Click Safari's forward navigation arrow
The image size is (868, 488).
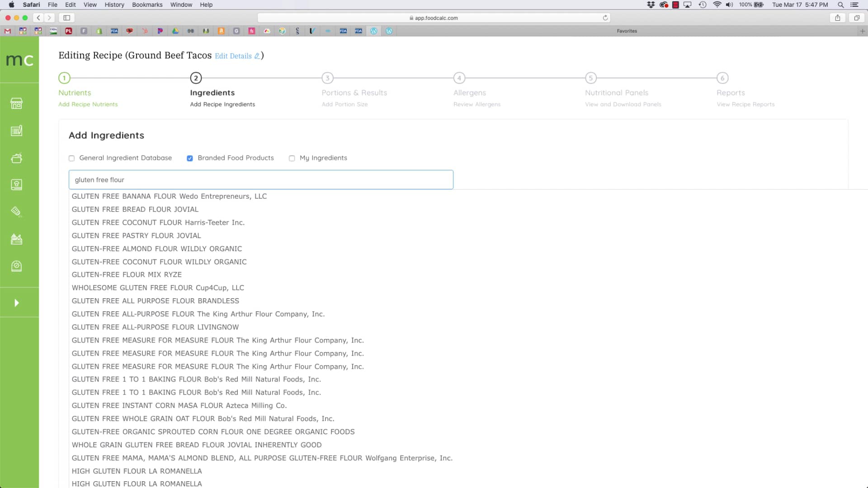coord(49,18)
